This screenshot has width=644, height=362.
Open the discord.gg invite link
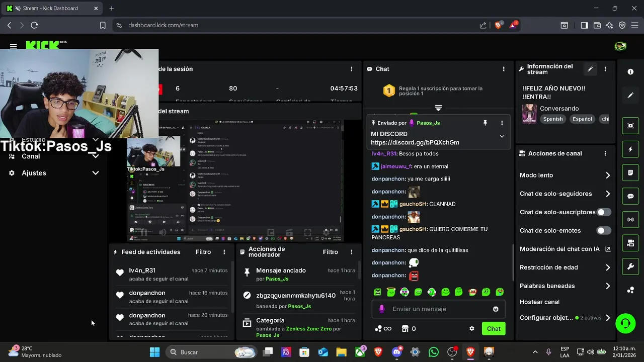415,142
